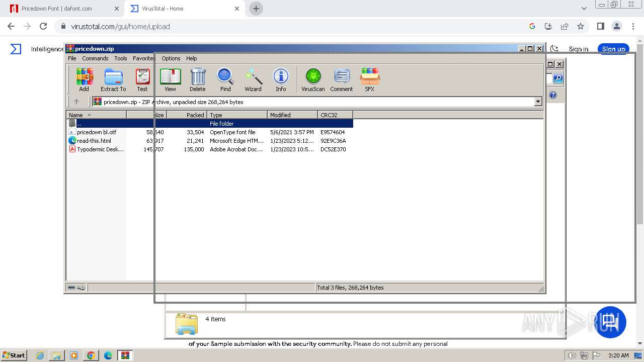Viewport: 644px width, 362px height.
Task: Switch to Pricedown Font dafont tab
Action: (63, 9)
